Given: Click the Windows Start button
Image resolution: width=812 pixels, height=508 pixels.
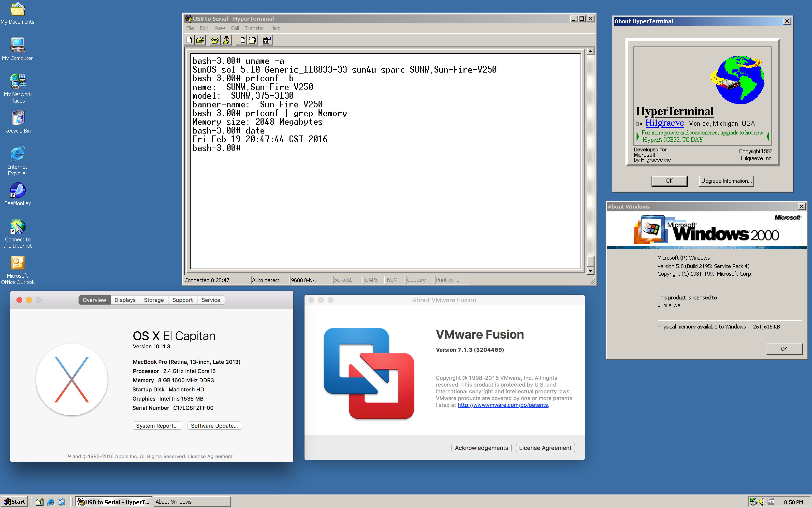Looking at the screenshot, I should pos(14,502).
